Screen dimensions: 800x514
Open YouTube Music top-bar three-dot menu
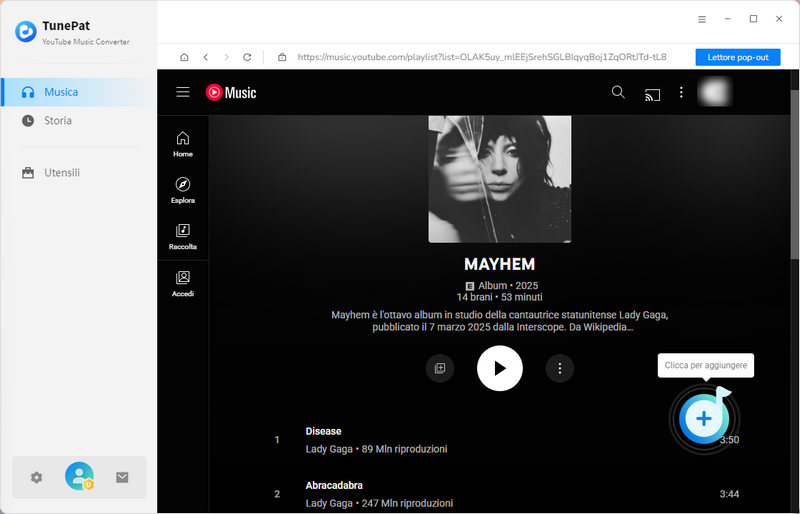coord(681,92)
